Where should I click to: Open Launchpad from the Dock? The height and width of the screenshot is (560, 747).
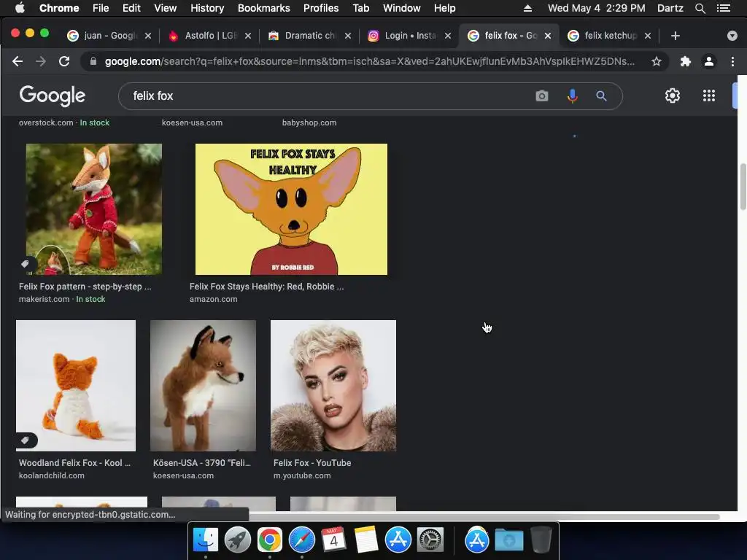[238, 540]
